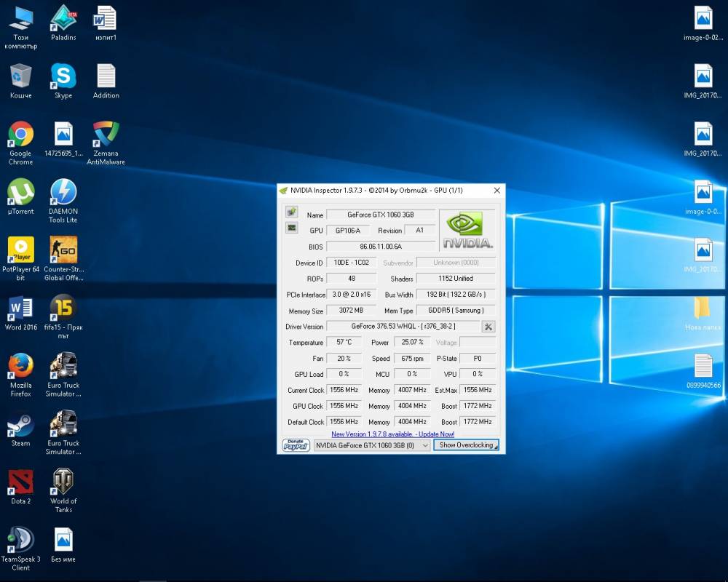Viewport: 728px width, 582px height.
Task: Click the ROPs value 48
Action: pyautogui.click(x=352, y=279)
